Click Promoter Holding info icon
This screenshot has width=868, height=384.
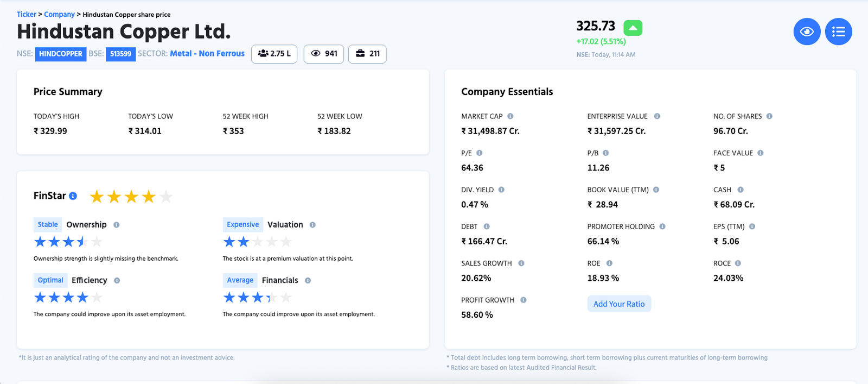(x=662, y=226)
